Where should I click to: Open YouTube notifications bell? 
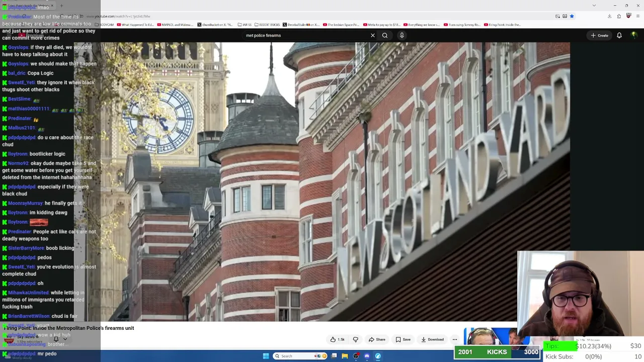[619, 35]
